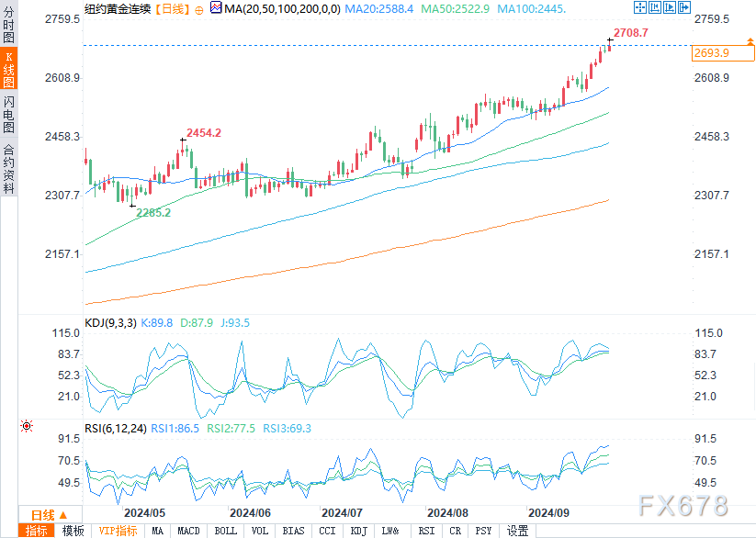Select the KDJ indicator button
This screenshot has width=756, height=538.
pyautogui.click(x=359, y=531)
